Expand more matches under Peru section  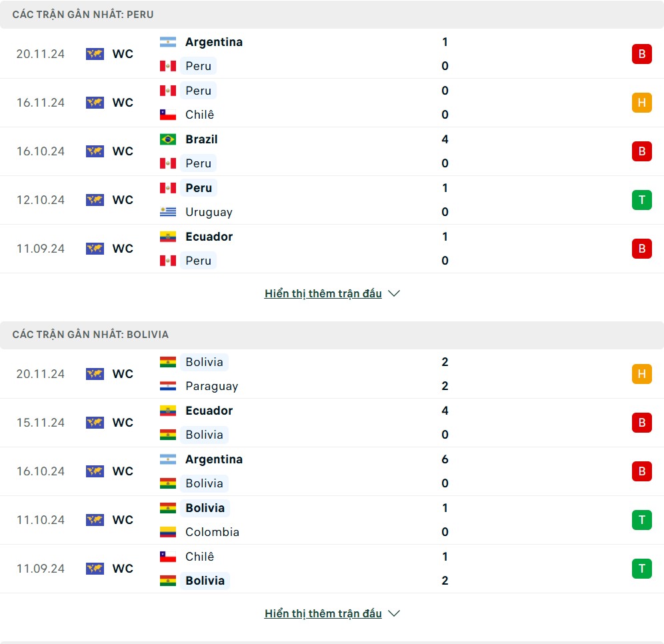[323, 293]
